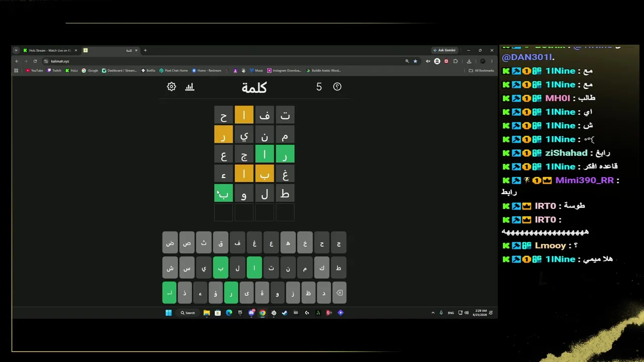Image resolution: width=644 pixels, height=362 pixels.
Task: Click the Ask Gemini button
Action: [x=444, y=50]
